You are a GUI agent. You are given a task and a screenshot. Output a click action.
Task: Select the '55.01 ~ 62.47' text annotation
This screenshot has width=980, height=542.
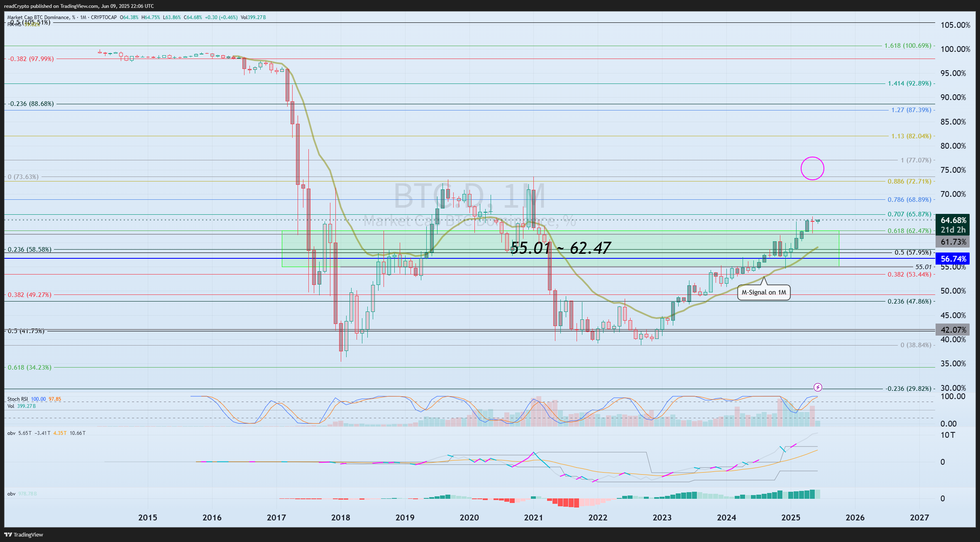(x=560, y=248)
